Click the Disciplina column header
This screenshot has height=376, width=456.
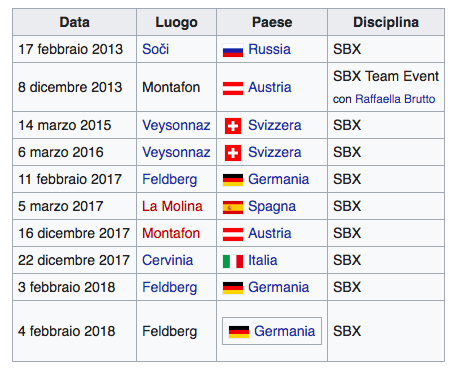tap(386, 22)
